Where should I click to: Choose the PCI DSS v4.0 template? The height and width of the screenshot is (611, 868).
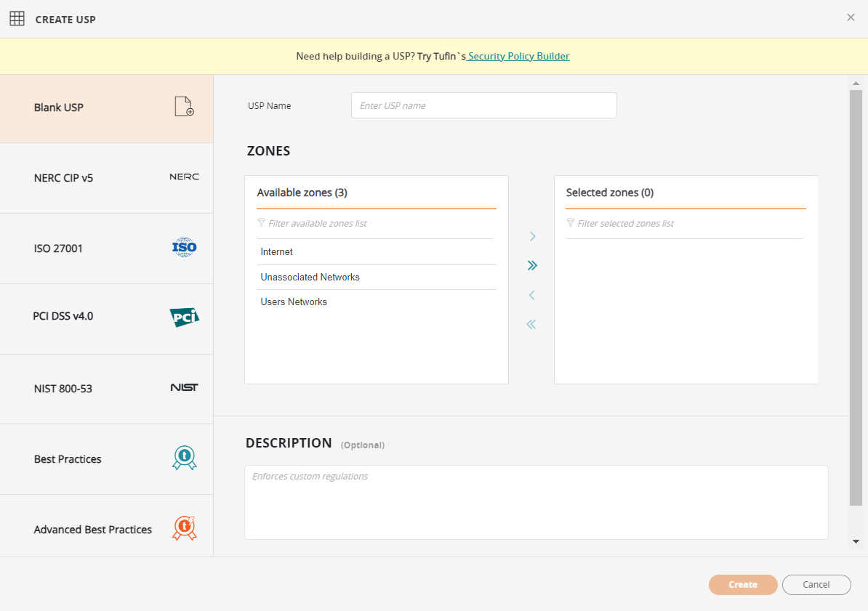coord(63,317)
